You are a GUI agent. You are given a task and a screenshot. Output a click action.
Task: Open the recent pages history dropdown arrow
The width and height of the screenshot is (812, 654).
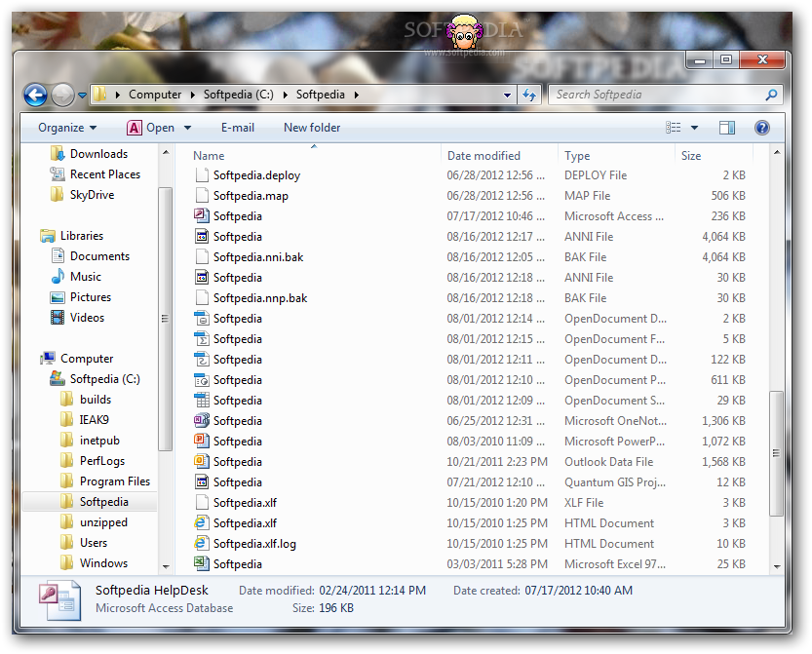tap(82, 96)
